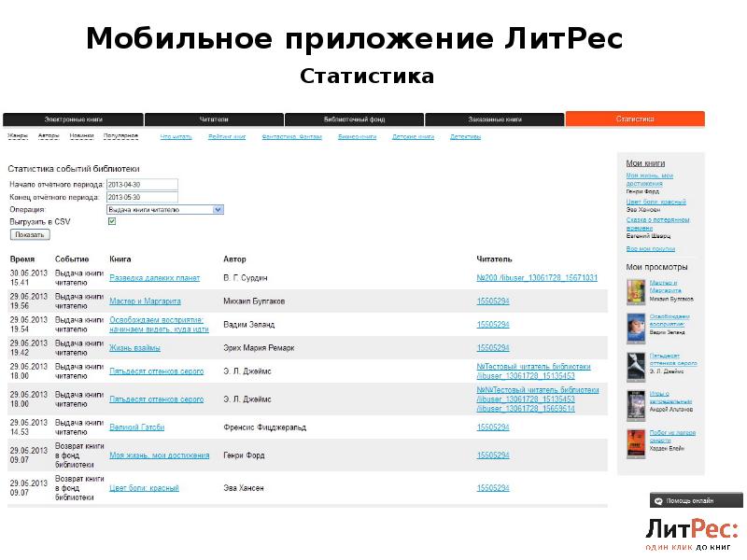Open sidebar link Цвет боли: красный
This screenshot has height=560, width=747.
click(656, 202)
